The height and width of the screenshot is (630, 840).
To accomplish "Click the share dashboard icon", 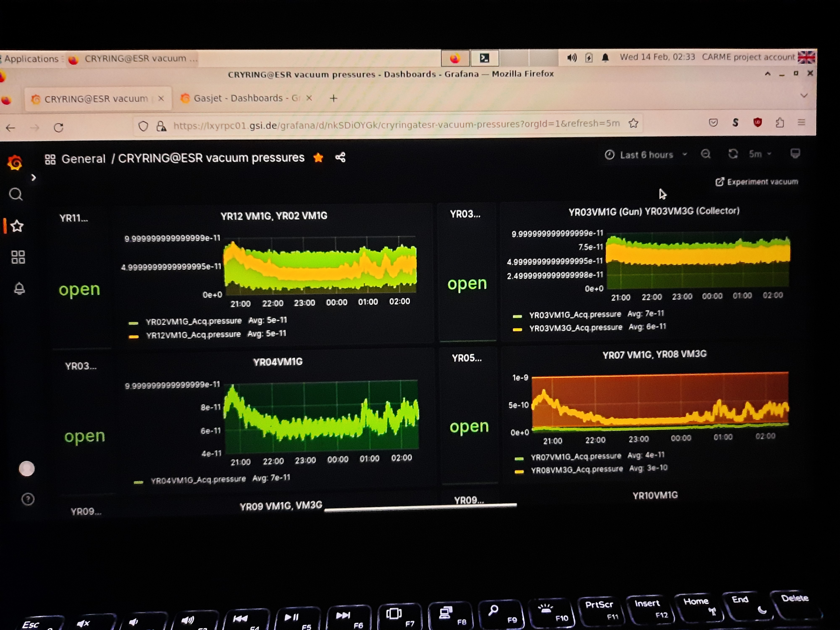I will (340, 157).
